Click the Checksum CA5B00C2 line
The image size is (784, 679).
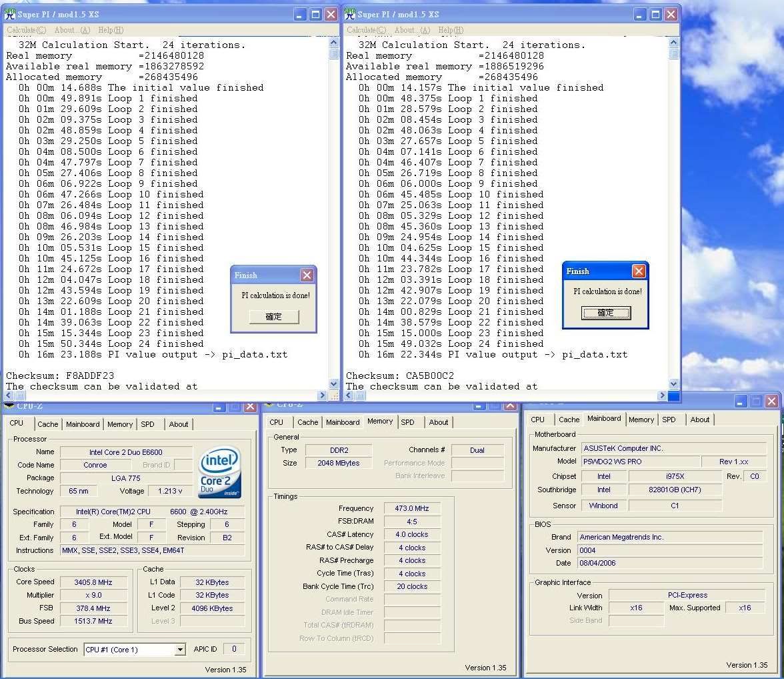[x=400, y=376]
